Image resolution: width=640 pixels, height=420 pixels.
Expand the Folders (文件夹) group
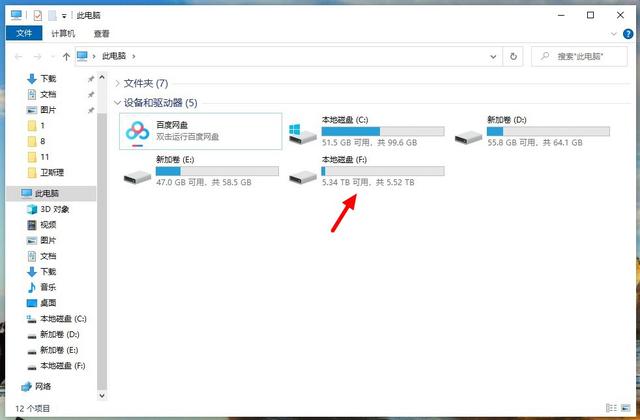coord(118,84)
